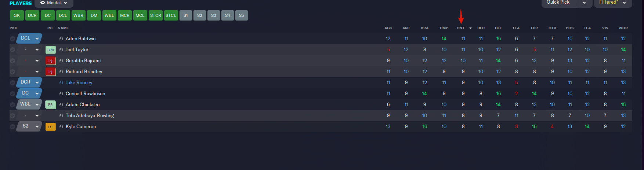Click the Inj icon beside Geraldo Bajrami
Image resolution: width=644 pixels, height=170 pixels.
(51, 61)
